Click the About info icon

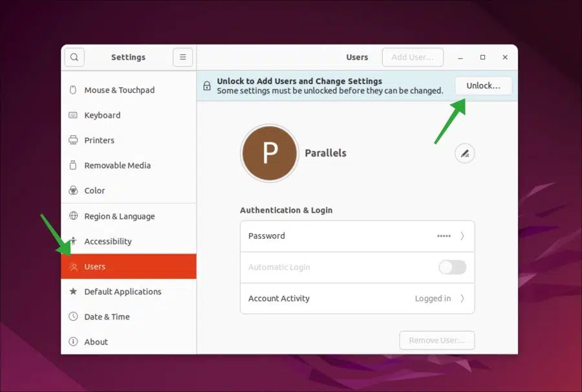[x=73, y=342]
